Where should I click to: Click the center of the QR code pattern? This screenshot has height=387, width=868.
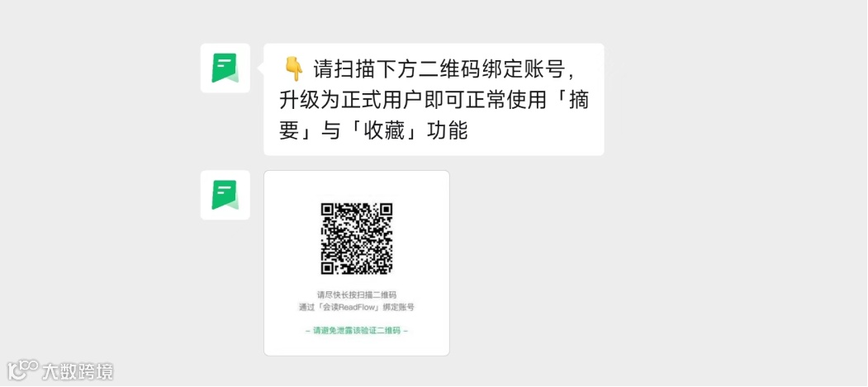(x=357, y=238)
